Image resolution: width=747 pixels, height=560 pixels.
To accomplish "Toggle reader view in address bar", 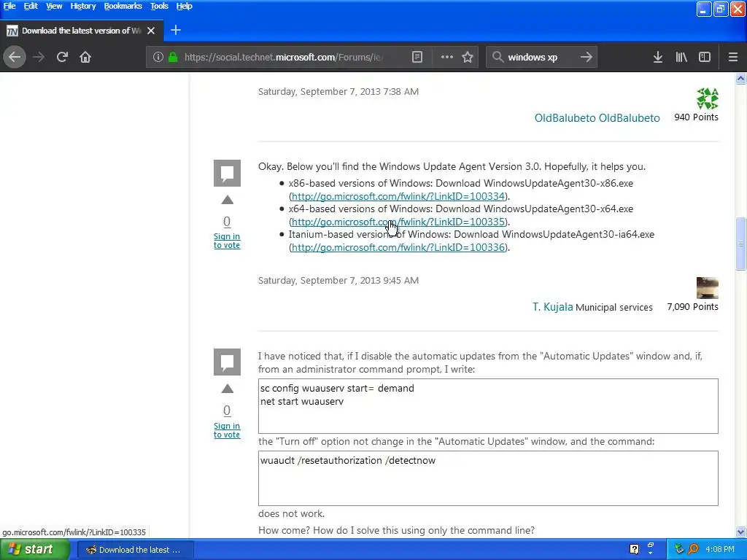I will click(x=417, y=57).
